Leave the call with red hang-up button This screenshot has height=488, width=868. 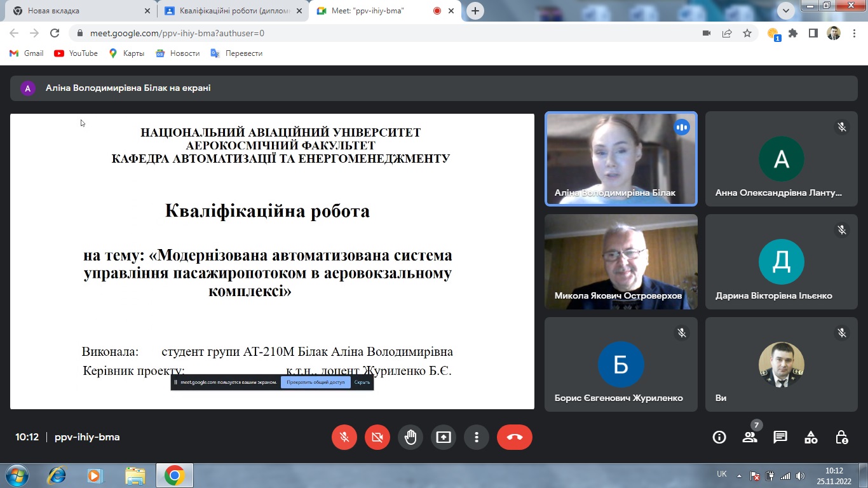[x=515, y=437]
